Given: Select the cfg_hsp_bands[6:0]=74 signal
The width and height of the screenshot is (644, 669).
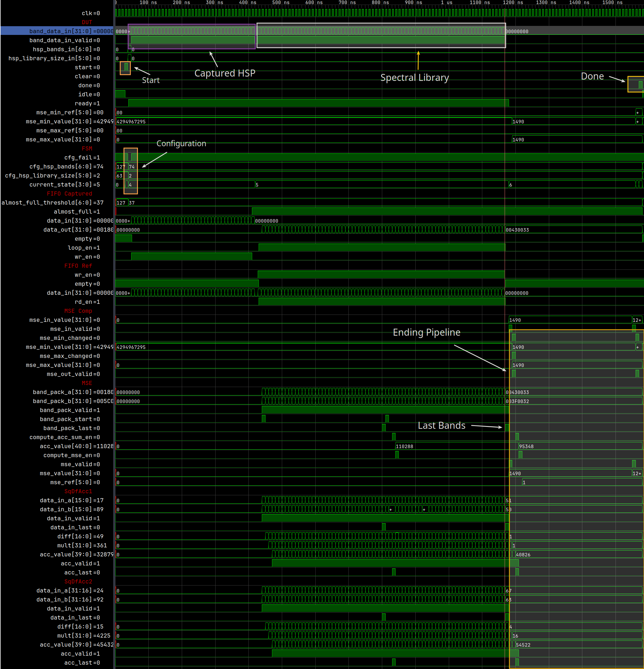Looking at the screenshot, I should click(x=66, y=166).
